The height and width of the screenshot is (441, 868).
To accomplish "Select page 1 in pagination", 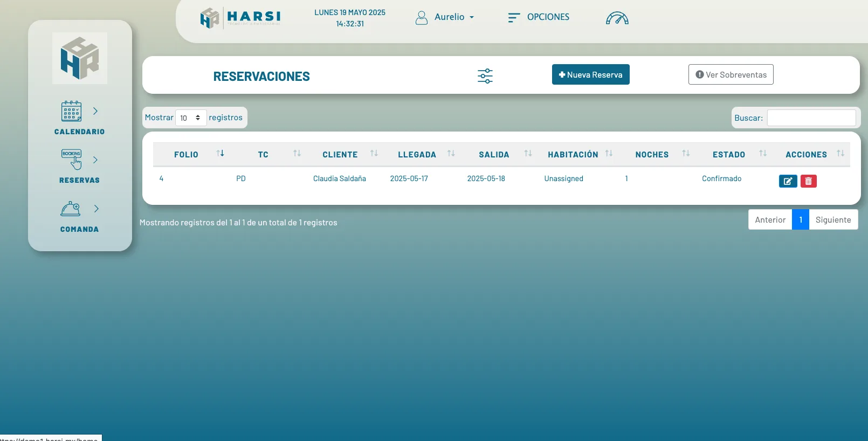I will tap(801, 219).
